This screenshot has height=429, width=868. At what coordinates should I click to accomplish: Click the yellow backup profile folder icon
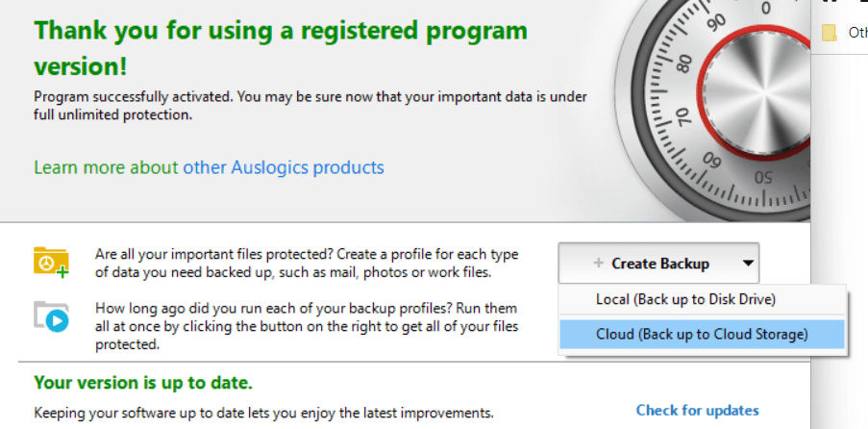[51, 262]
